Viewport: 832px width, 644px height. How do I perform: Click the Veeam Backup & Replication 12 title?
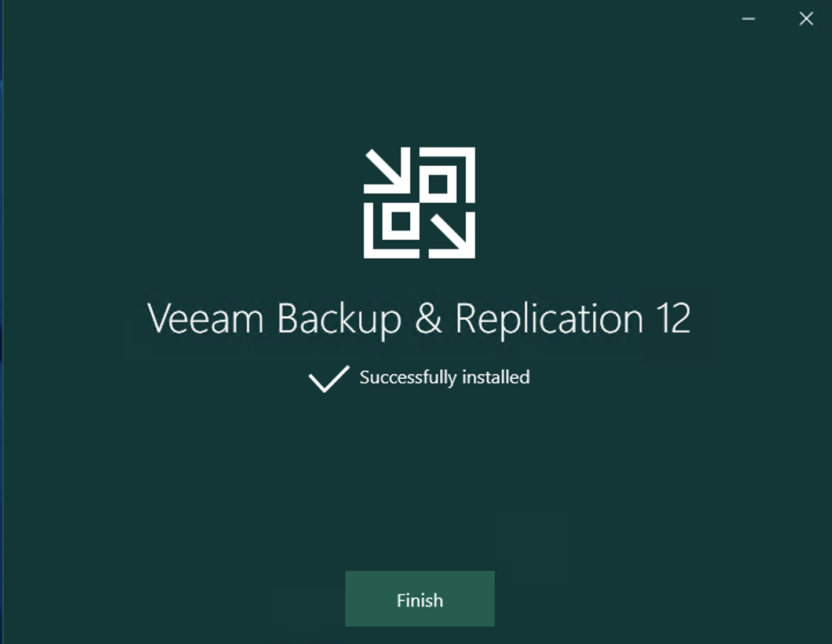point(418,320)
